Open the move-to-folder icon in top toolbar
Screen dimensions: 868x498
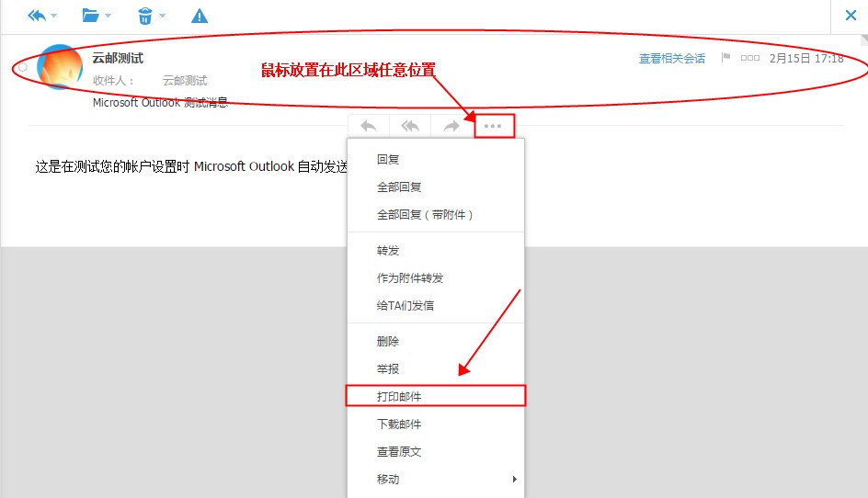pyautogui.click(x=90, y=16)
